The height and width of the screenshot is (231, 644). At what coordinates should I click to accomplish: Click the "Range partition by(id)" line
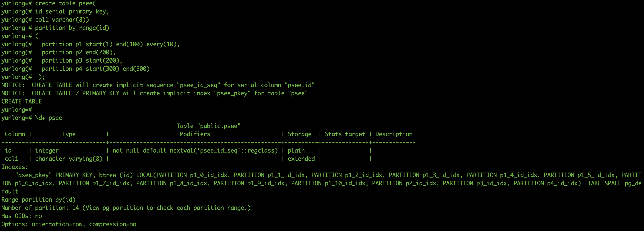click(39, 200)
